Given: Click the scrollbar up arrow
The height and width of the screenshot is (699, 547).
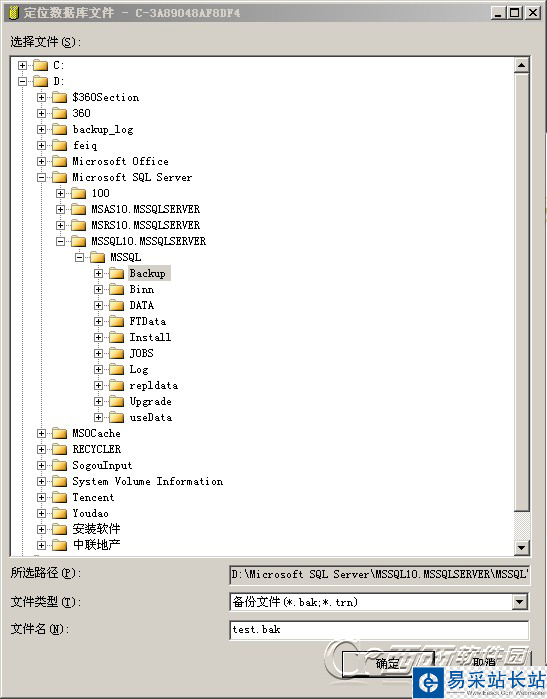Looking at the screenshot, I should pos(521,66).
